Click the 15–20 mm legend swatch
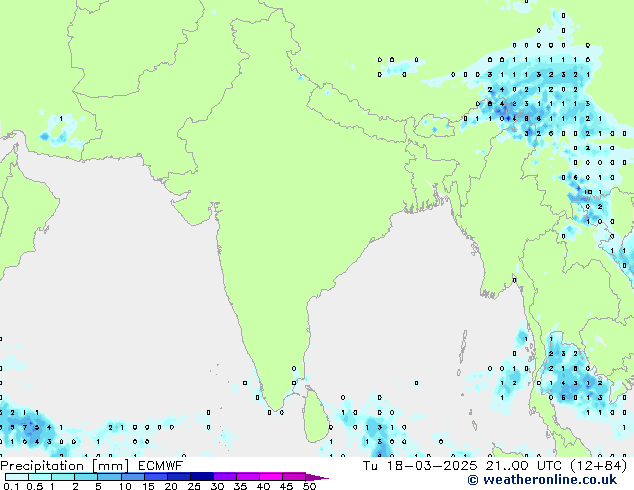The image size is (634, 490). [x=155, y=477]
